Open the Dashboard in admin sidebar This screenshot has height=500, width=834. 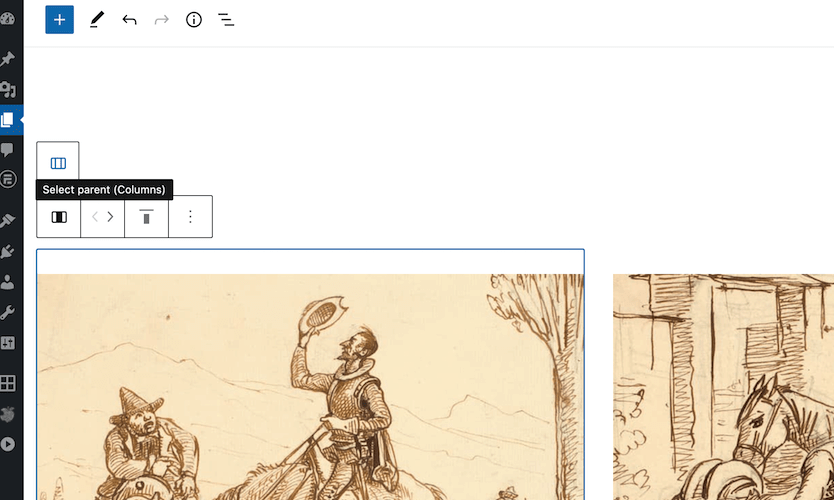click(7, 19)
